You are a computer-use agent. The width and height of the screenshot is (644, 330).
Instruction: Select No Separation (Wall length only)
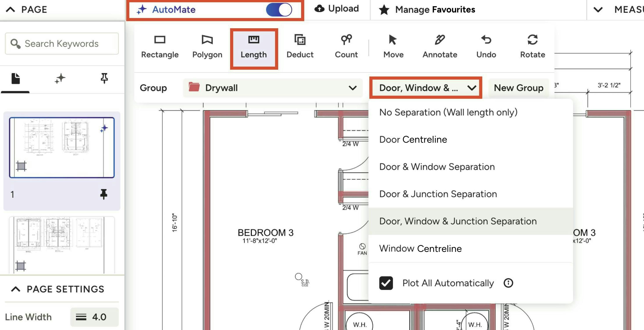(448, 112)
